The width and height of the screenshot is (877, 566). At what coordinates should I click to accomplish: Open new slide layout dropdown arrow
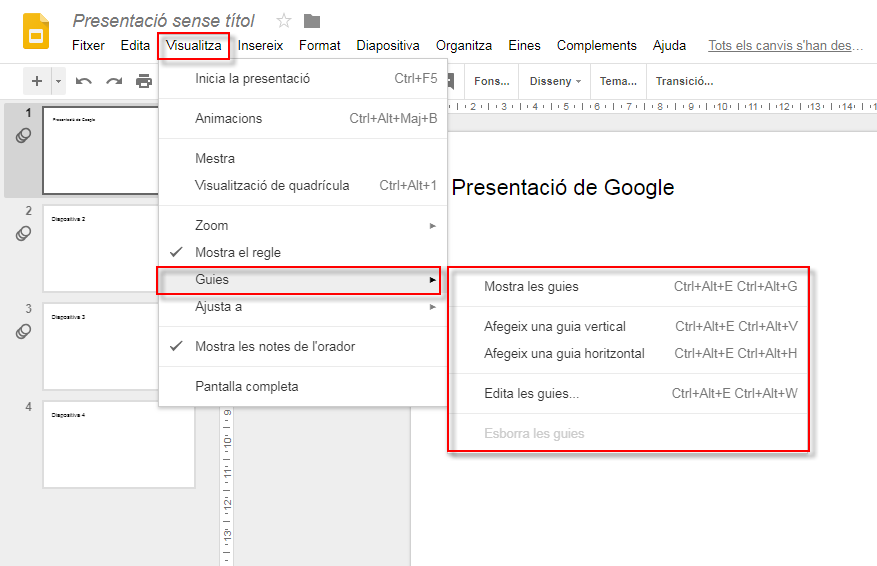[58, 81]
